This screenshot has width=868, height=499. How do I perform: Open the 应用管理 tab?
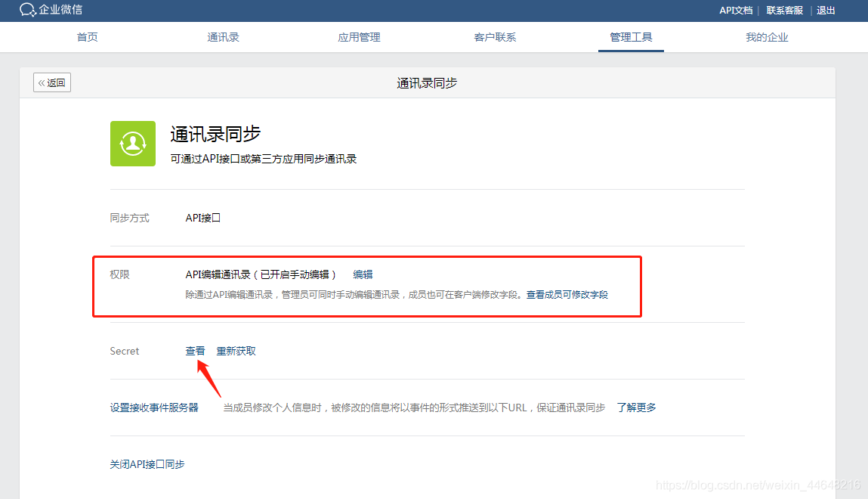(x=360, y=37)
